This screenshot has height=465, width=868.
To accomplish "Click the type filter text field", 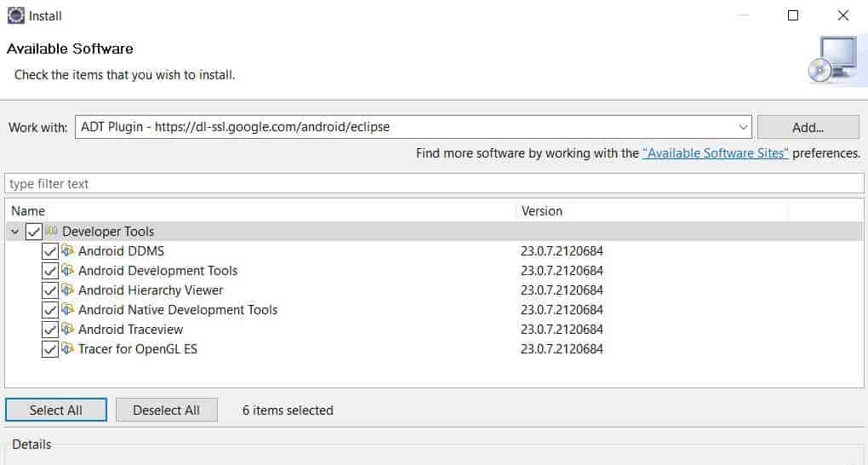I will pyautogui.click(x=434, y=183).
